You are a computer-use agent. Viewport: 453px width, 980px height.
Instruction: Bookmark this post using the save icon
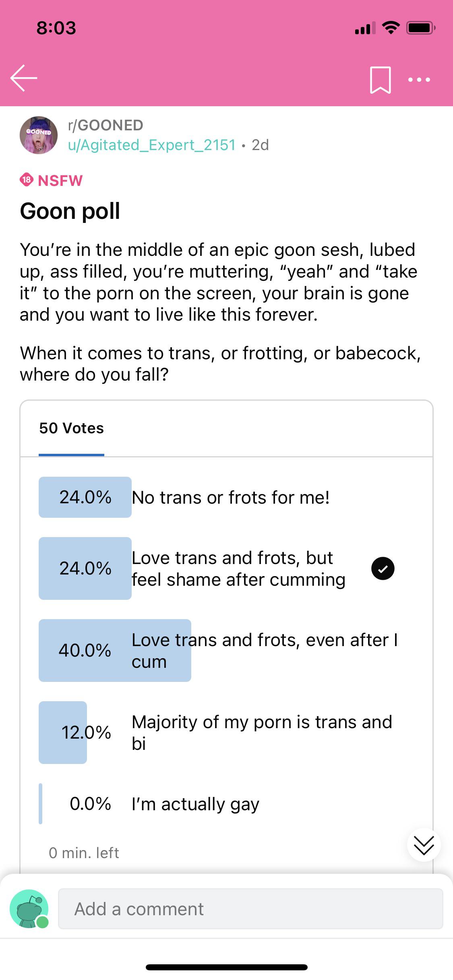379,79
